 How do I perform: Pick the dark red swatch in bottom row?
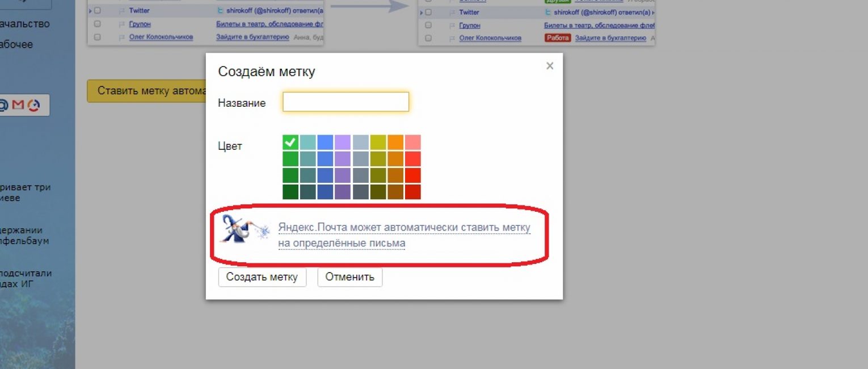coord(413,192)
